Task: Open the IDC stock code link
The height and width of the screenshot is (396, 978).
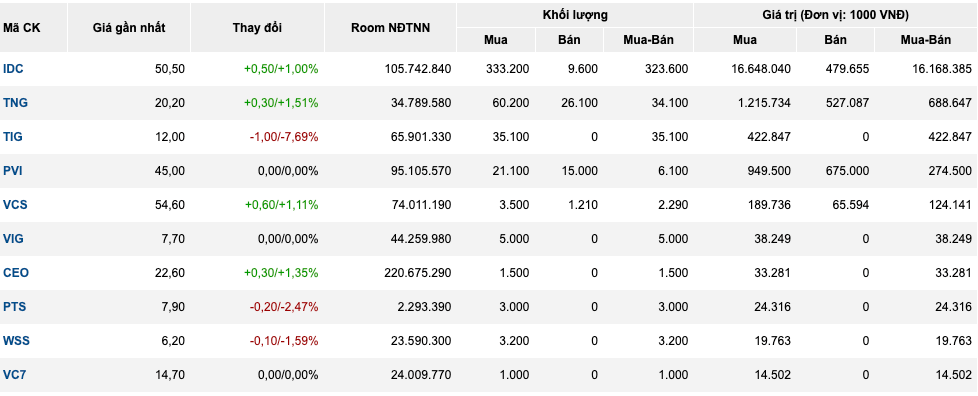Action: tap(13, 69)
